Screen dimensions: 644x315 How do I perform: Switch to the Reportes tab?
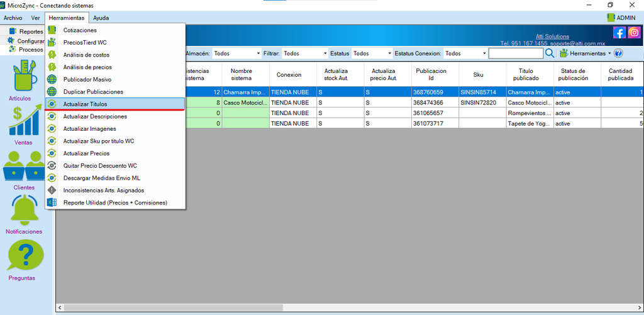tap(26, 31)
